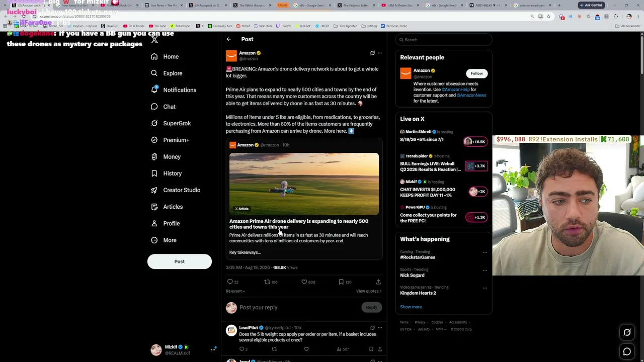This screenshot has width=644, height=362.
Task: Open the Creator Studio icon
Action: [154, 190]
